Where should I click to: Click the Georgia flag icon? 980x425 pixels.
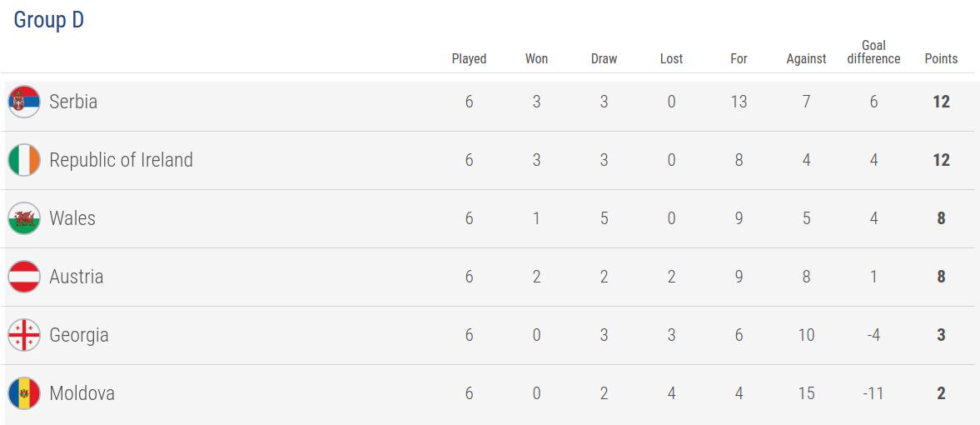pyautogui.click(x=24, y=335)
